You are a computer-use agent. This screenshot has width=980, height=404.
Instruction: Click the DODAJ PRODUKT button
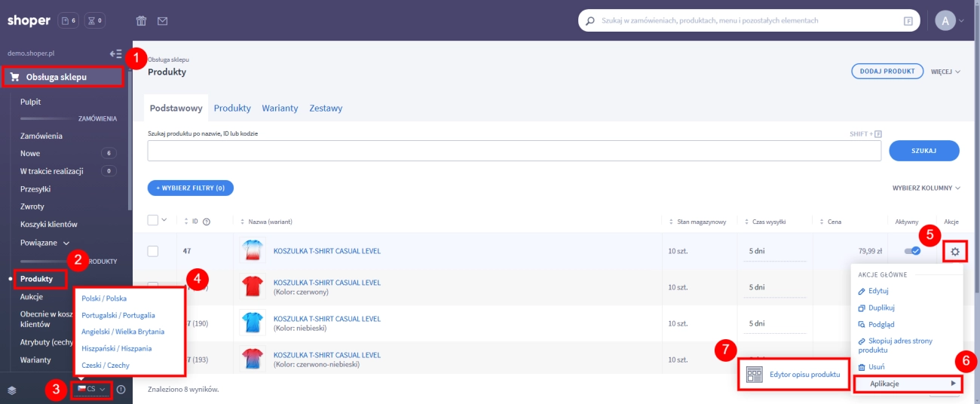tap(887, 72)
